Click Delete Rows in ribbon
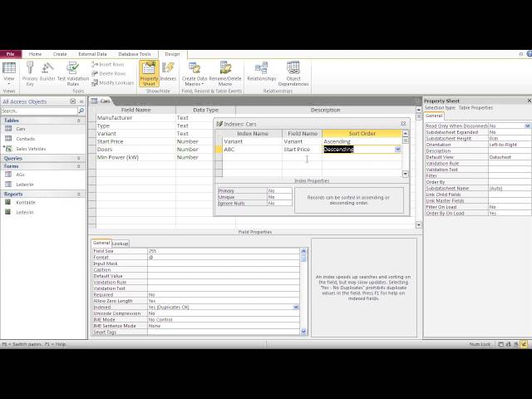The height and width of the screenshot is (399, 532). (x=109, y=73)
